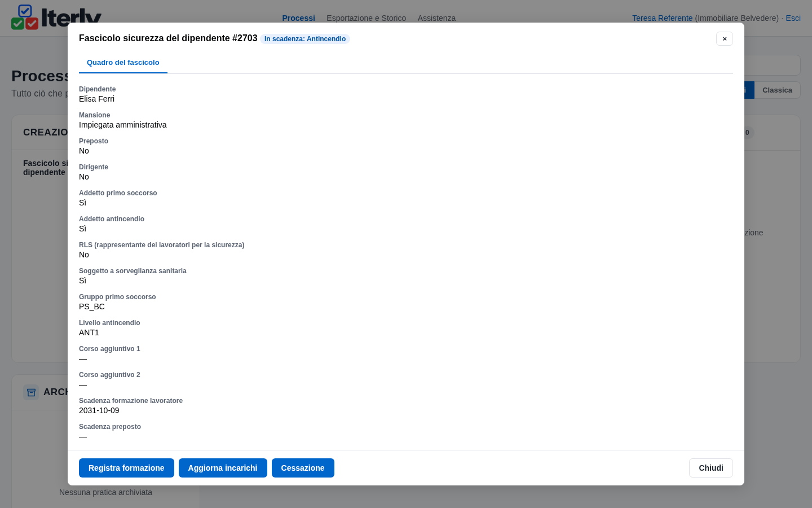Open the Teresa Referente profile link

point(662,18)
